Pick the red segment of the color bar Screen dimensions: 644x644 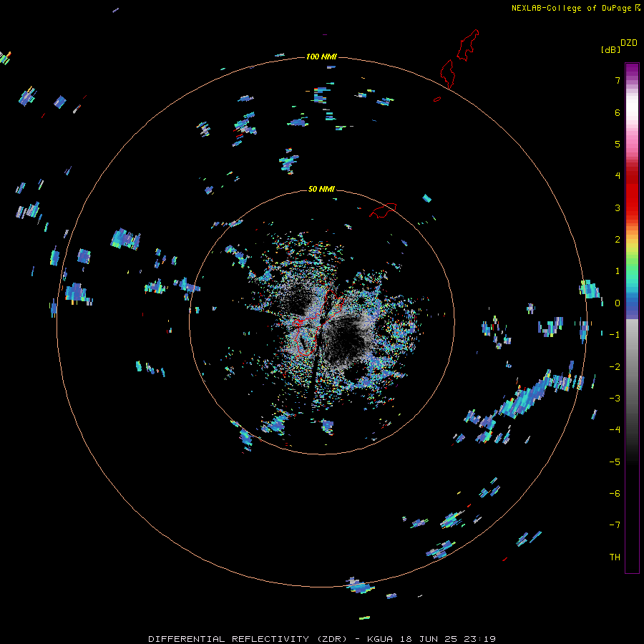pos(632,193)
